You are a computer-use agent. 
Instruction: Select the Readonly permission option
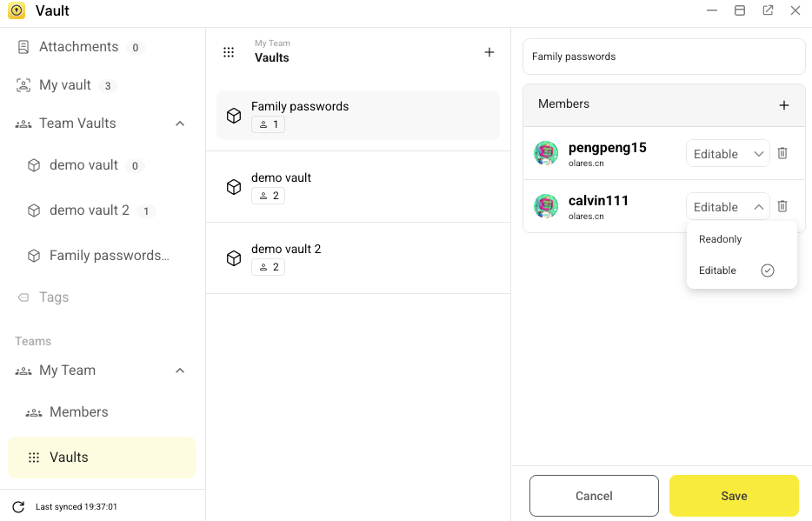tap(721, 239)
